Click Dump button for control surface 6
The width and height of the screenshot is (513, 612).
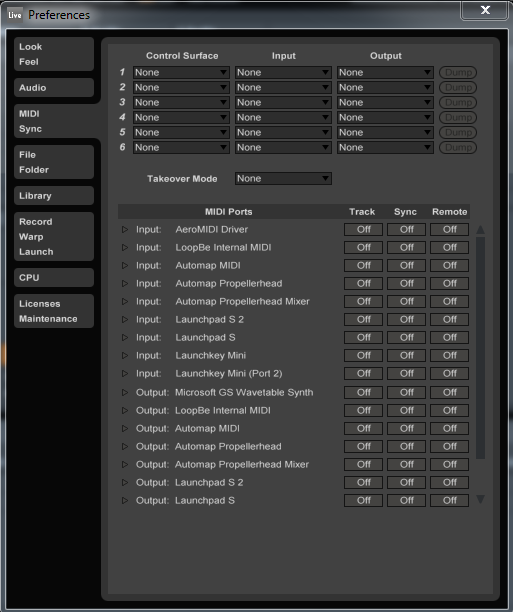(458, 148)
